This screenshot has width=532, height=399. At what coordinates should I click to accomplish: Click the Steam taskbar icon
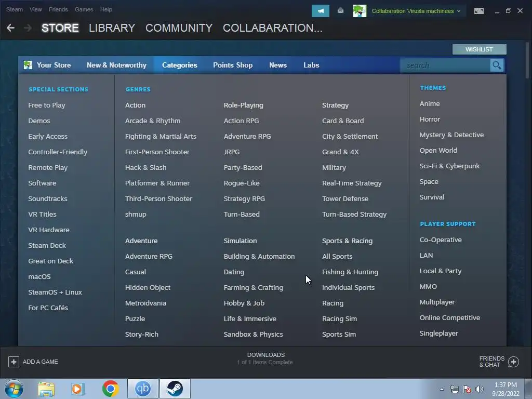coord(175,389)
